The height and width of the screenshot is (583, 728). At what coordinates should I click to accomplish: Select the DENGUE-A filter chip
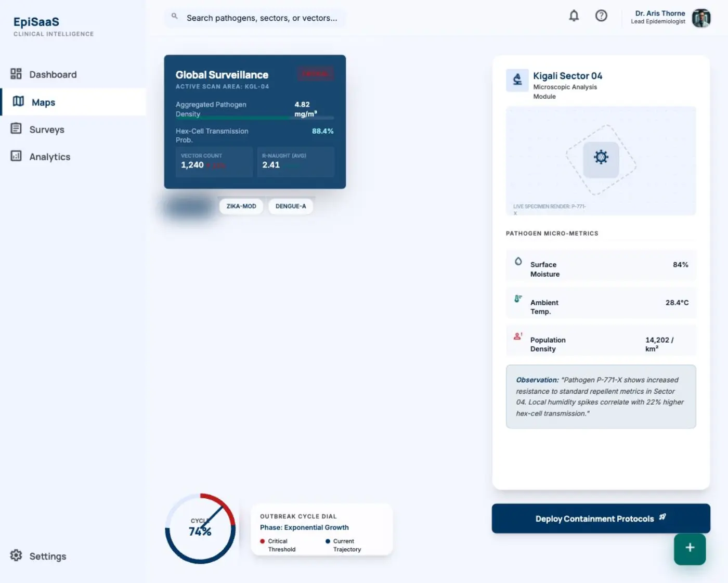291,206
